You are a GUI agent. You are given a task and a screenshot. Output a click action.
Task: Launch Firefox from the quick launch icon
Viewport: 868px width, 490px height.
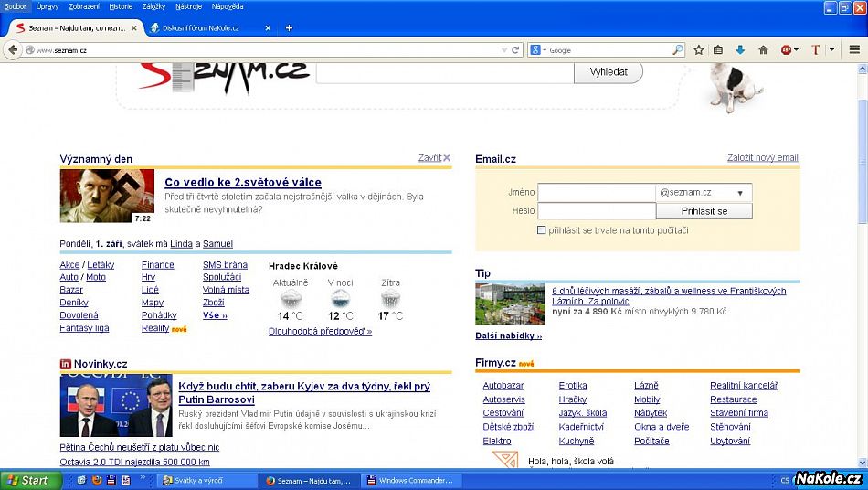(x=97, y=480)
